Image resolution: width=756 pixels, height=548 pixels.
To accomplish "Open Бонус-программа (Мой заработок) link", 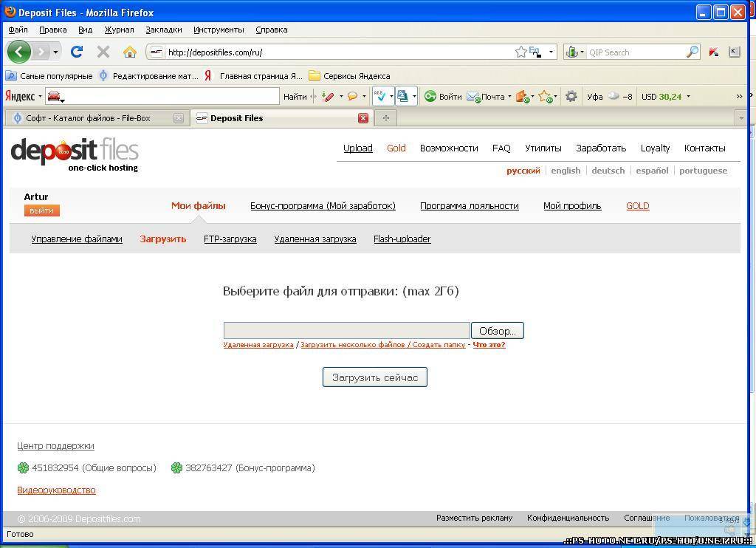I will (323, 206).
